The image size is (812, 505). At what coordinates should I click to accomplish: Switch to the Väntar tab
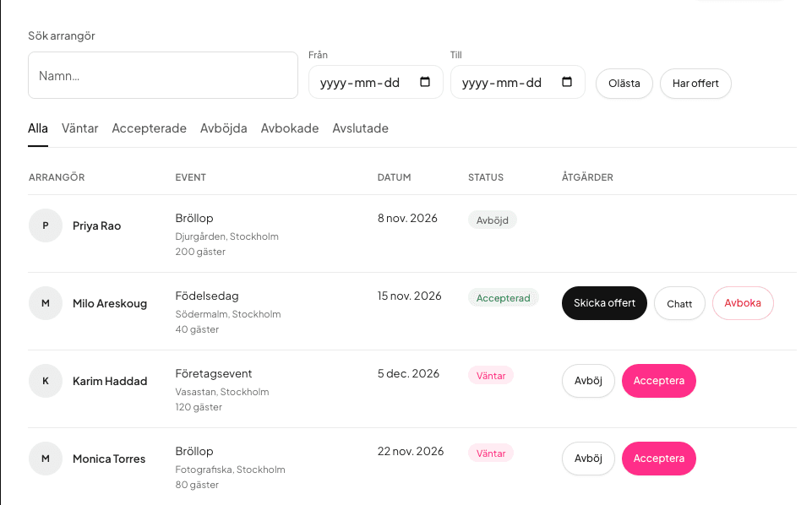coord(79,128)
